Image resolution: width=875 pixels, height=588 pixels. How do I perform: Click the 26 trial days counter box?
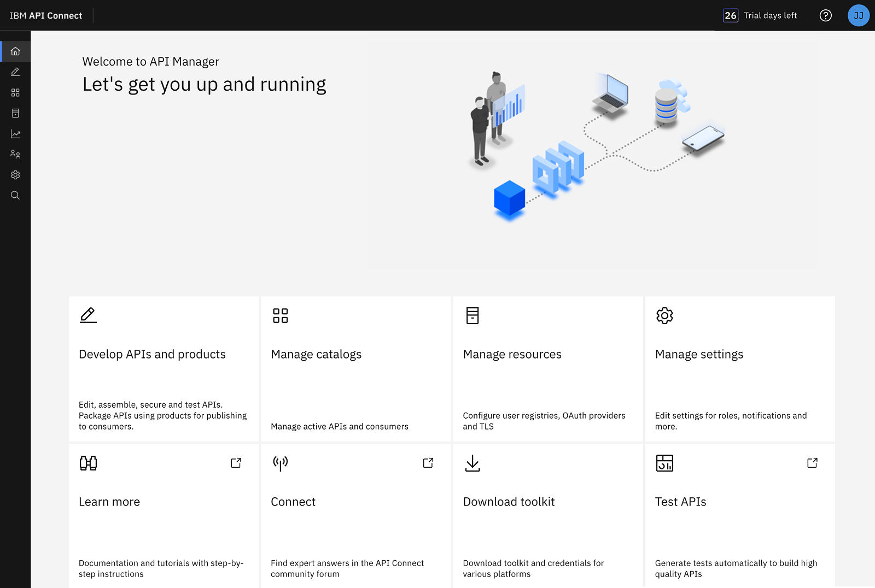(731, 15)
